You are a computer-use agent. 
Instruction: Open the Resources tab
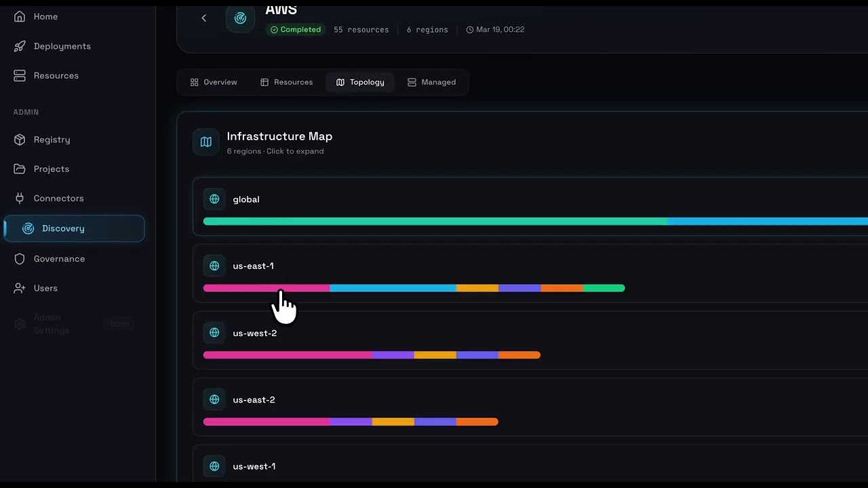tap(286, 82)
